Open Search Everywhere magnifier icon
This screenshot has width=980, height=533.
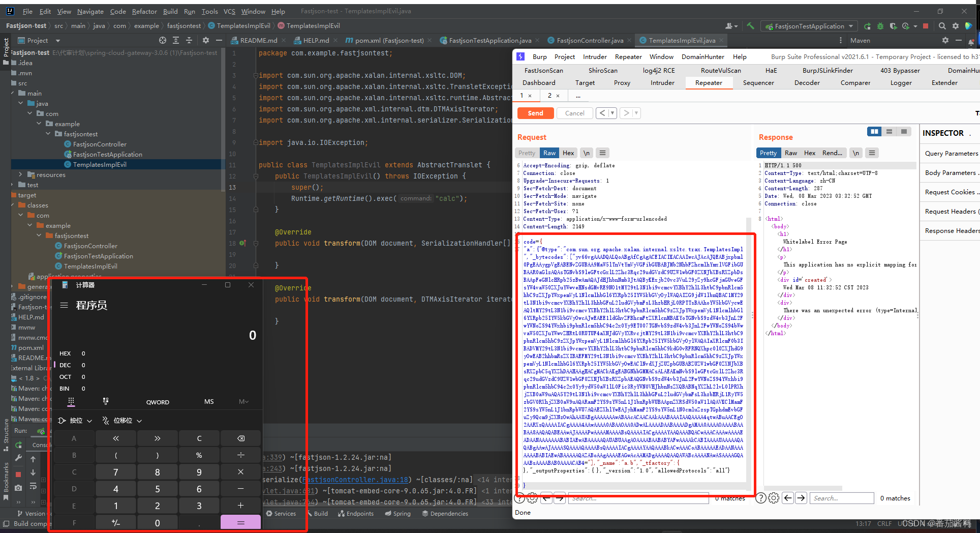(942, 26)
